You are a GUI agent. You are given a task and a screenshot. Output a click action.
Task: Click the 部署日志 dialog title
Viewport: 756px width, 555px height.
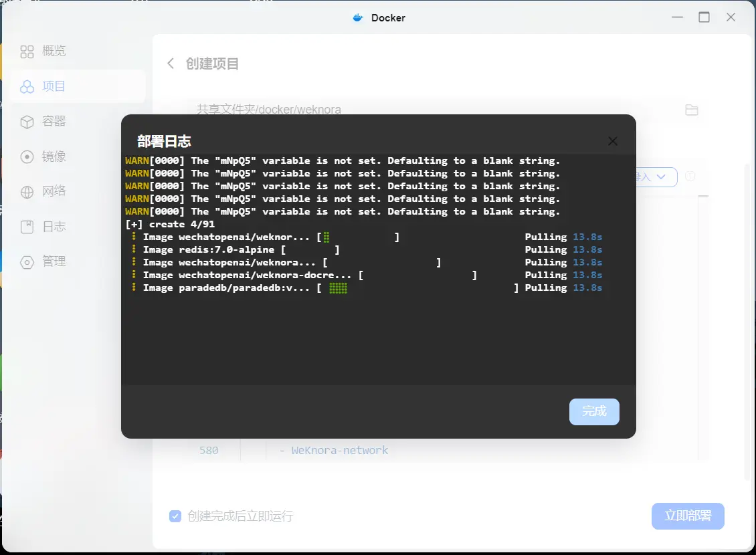(x=164, y=141)
